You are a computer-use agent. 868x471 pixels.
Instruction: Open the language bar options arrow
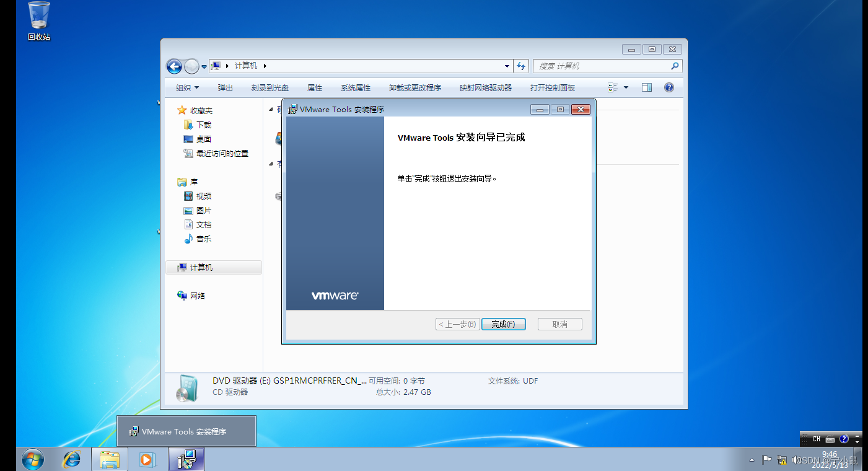[x=857, y=441]
